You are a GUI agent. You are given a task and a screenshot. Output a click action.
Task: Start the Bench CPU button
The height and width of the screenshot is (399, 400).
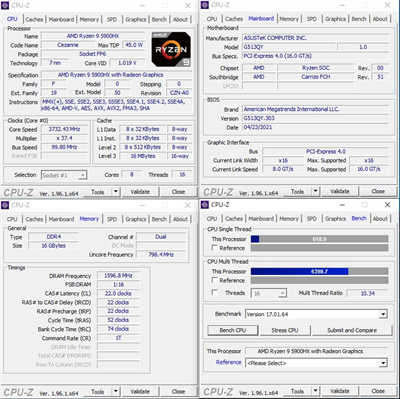pyautogui.click(x=233, y=330)
